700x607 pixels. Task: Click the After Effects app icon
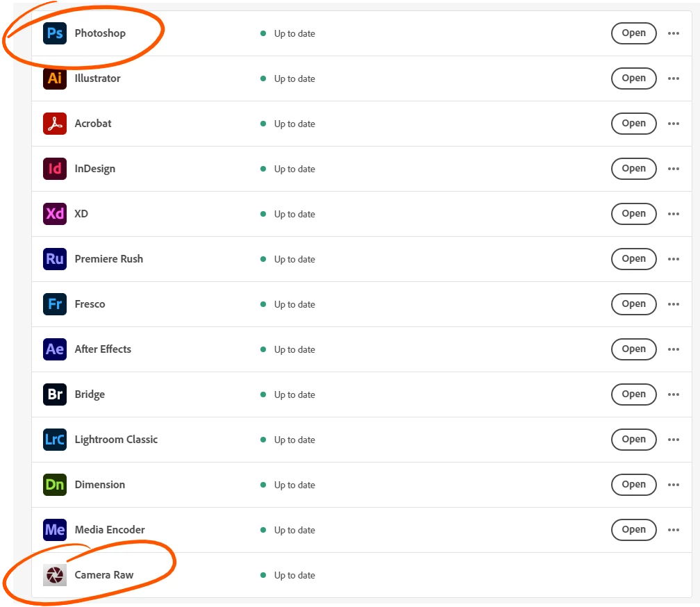(x=55, y=349)
